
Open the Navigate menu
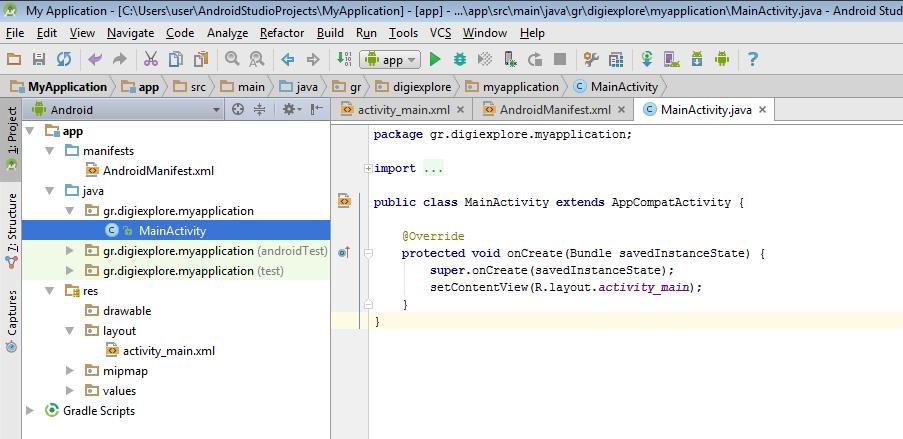[130, 33]
